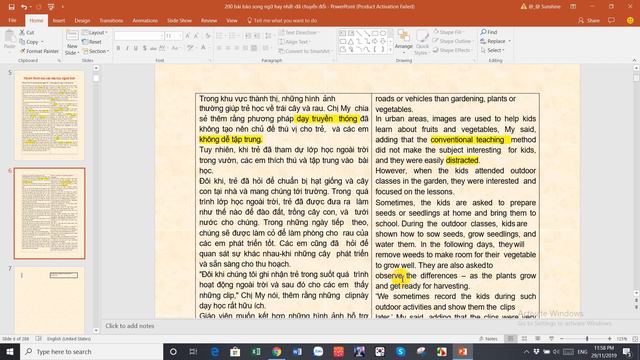Expand the Replace dropdown arrow
The width and height of the screenshot is (640, 360).
(510, 41)
